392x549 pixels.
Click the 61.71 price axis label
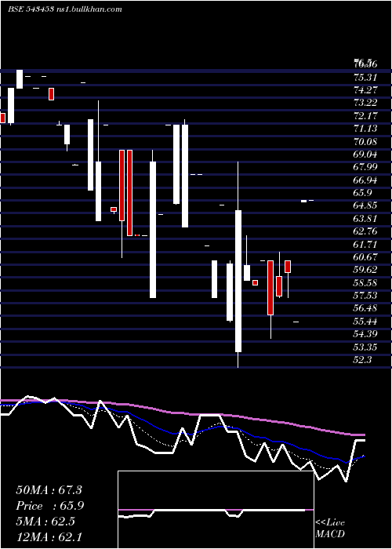coord(365,244)
